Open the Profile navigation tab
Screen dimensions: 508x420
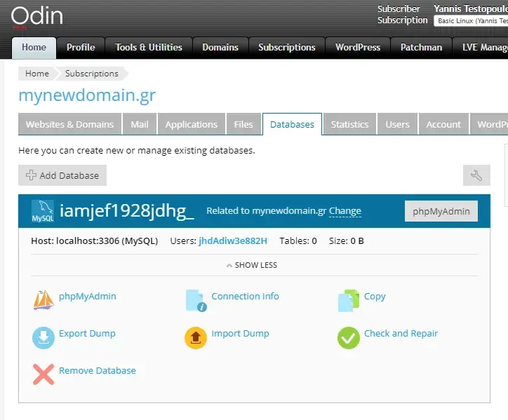[x=81, y=48]
